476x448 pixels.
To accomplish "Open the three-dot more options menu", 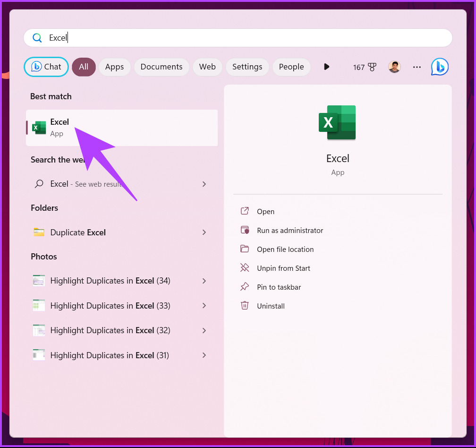I will [417, 67].
